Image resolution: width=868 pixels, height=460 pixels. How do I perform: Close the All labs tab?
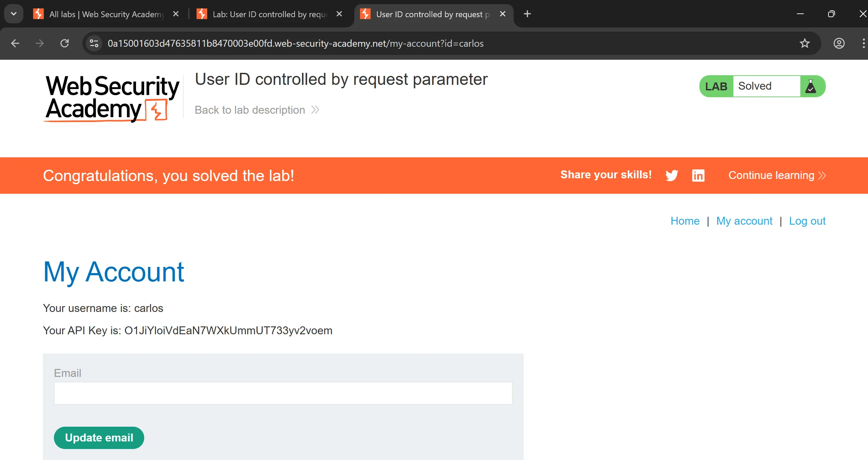point(176,14)
